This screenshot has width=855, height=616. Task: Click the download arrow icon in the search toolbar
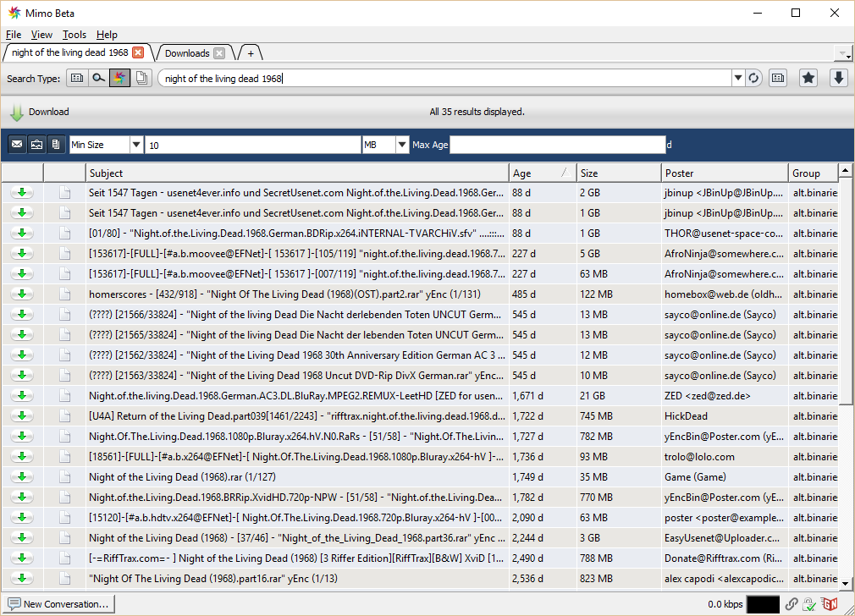[x=838, y=78]
